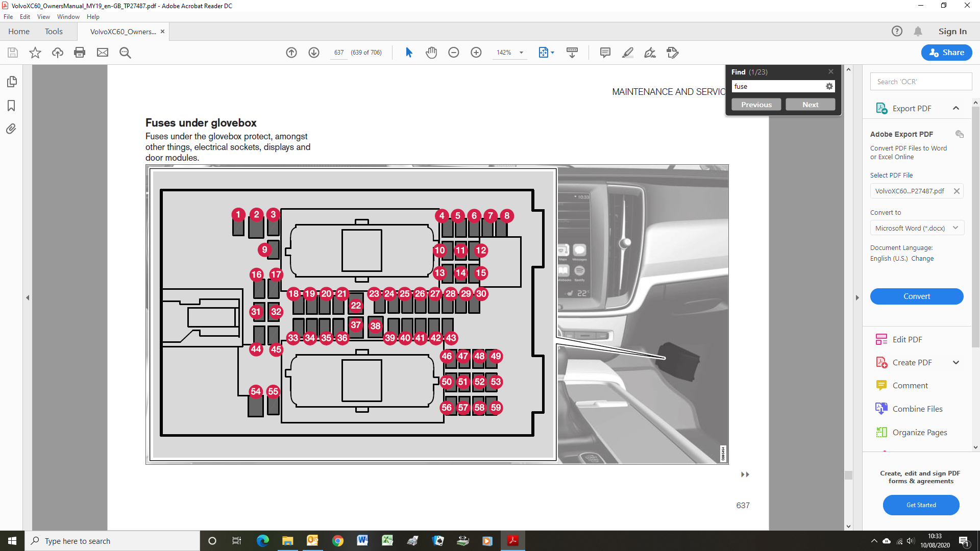Bookmark this file with the star icon
The height and width of the screenshot is (551, 980).
[35, 53]
